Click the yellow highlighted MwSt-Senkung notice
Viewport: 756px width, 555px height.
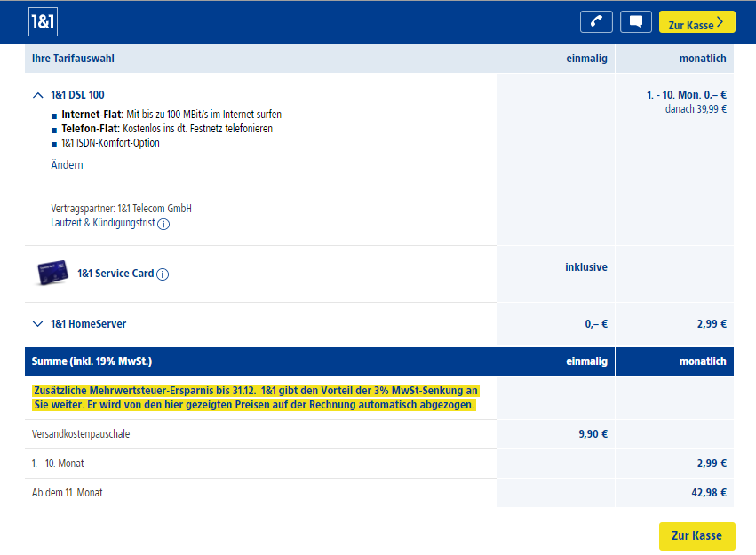coord(255,398)
